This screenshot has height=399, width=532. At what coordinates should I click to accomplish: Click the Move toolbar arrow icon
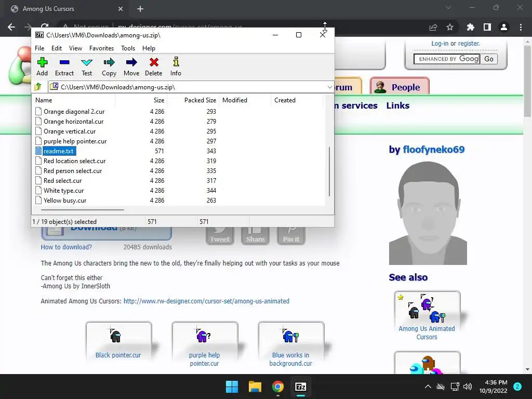[x=131, y=62]
